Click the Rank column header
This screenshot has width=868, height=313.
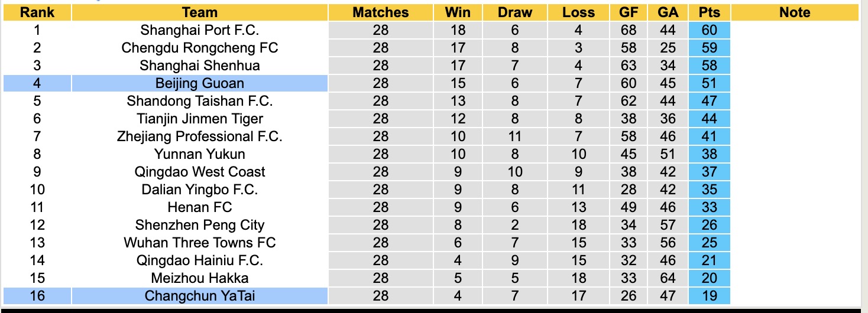pos(37,12)
